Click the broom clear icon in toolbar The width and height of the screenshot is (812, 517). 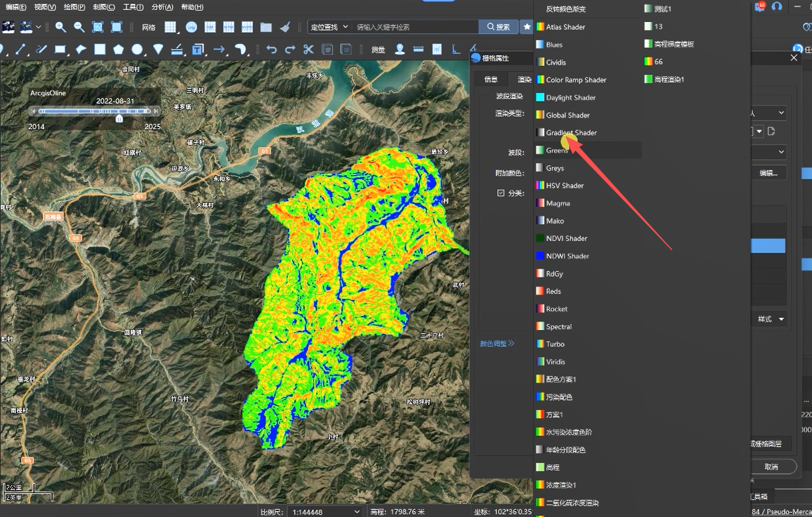(x=285, y=27)
